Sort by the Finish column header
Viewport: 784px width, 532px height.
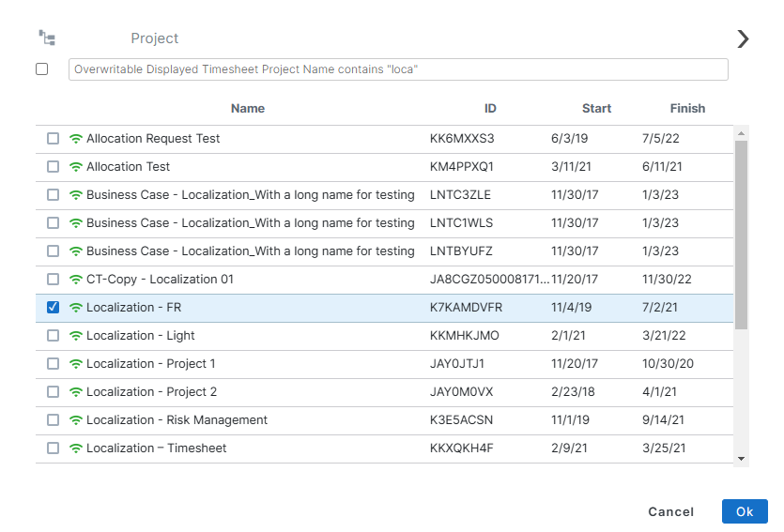click(x=687, y=109)
